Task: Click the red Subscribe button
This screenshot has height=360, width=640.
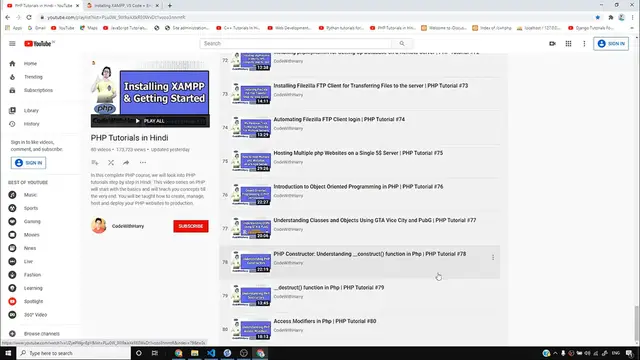Action: 191,226
